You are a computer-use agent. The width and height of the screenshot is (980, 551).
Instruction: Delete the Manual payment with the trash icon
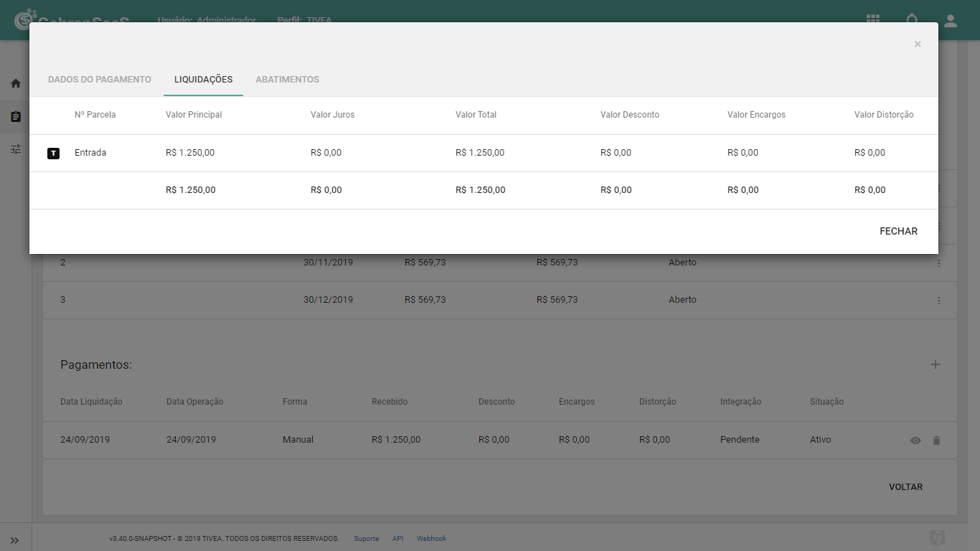coord(936,441)
